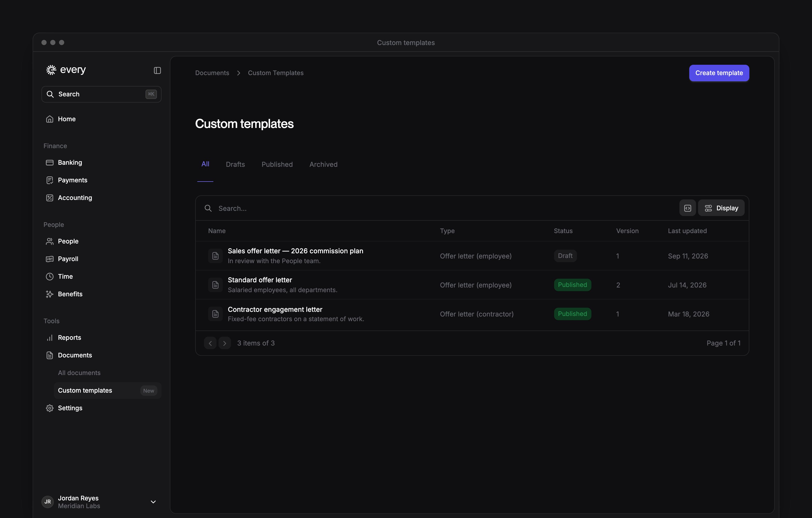Sort by the Version column header
Image resolution: width=812 pixels, height=518 pixels.
pyautogui.click(x=627, y=231)
